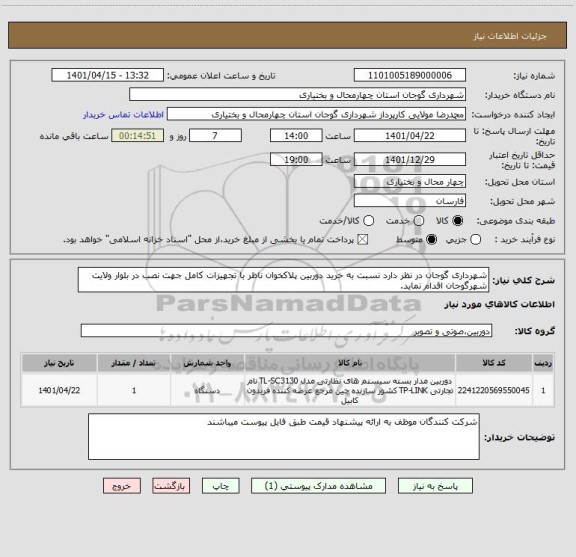Click the price validity date 1401/12/29 field
The height and width of the screenshot is (557, 576).
[410, 159]
